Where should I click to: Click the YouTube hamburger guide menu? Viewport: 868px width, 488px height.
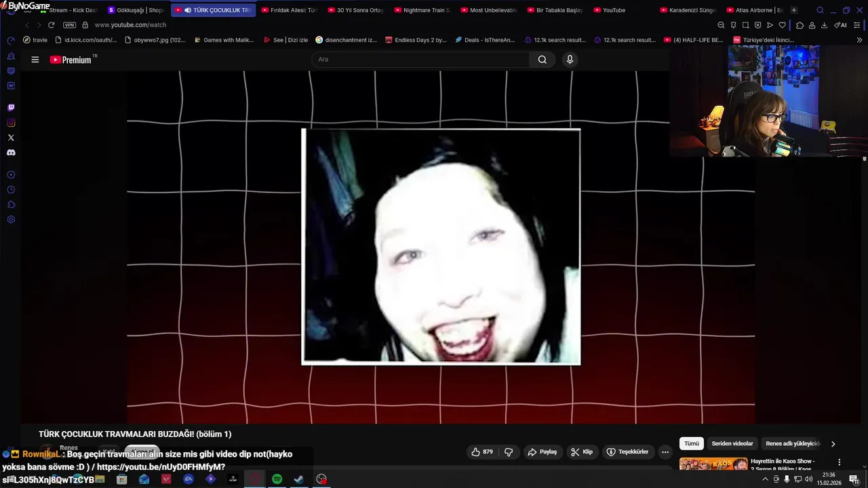(x=35, y=60)
